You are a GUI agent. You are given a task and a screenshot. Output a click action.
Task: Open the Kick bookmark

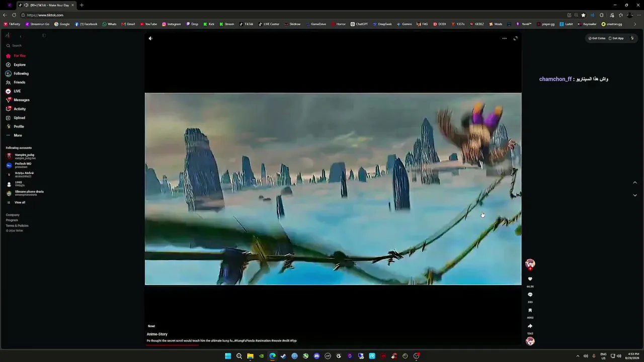[x=209, y=24]
